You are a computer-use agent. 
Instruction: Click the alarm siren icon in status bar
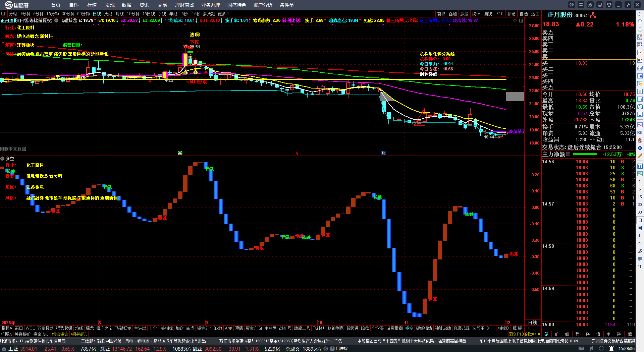click(x=612, y=349)
